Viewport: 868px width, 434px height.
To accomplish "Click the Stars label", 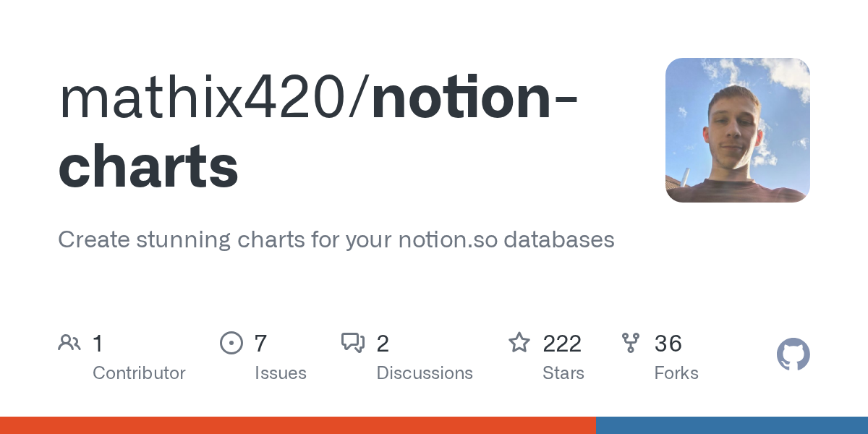I will tap(563, 373).
